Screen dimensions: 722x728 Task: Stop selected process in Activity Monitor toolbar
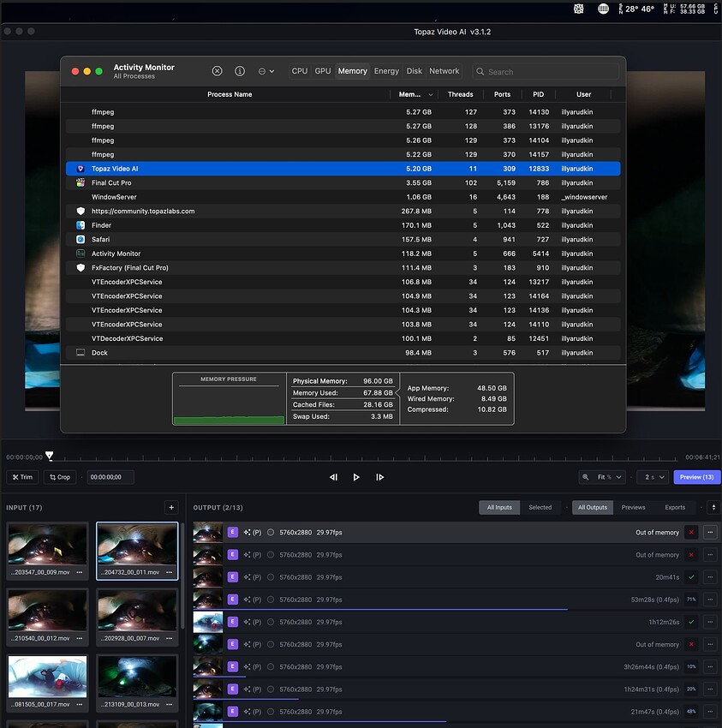217,71
